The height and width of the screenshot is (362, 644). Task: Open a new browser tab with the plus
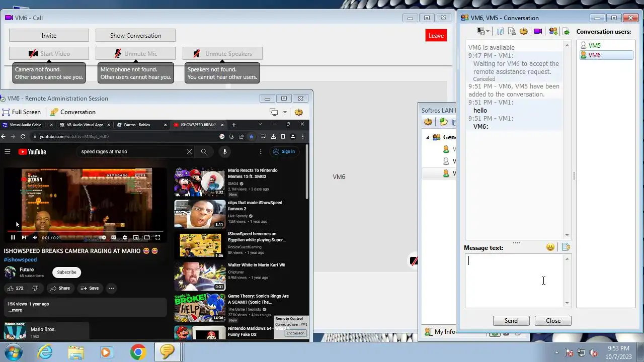pos(233,125)
